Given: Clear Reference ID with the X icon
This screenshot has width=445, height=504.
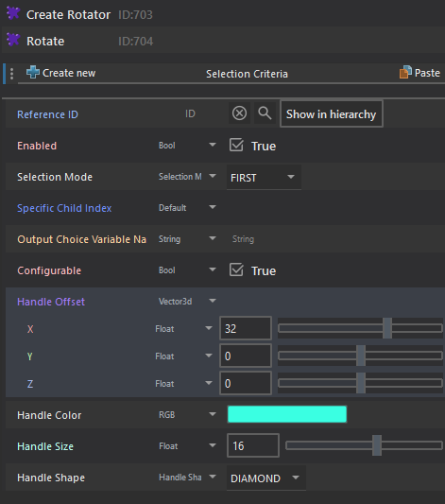Looking at the screenshot, I should 240,113.
